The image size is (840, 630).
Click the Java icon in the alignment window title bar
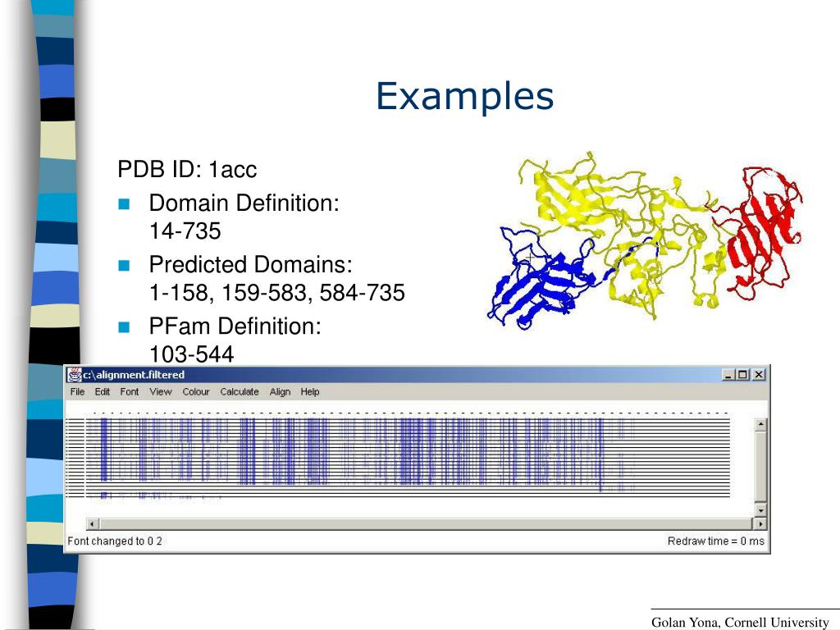[74, 374]
